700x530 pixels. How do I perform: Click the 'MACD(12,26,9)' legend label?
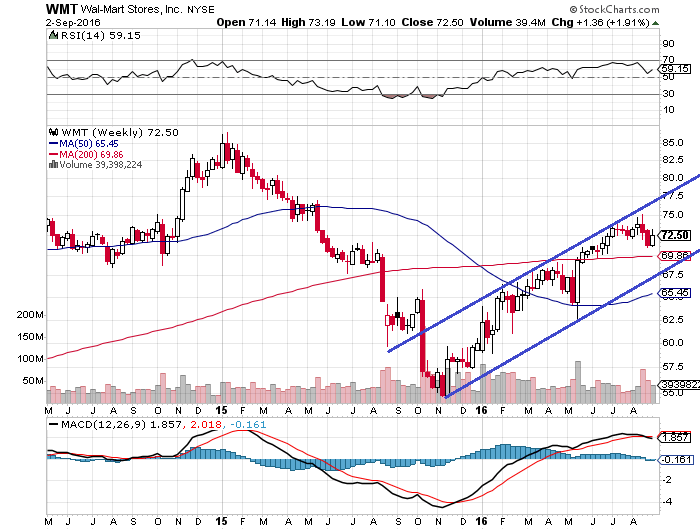tap(104, 425)
